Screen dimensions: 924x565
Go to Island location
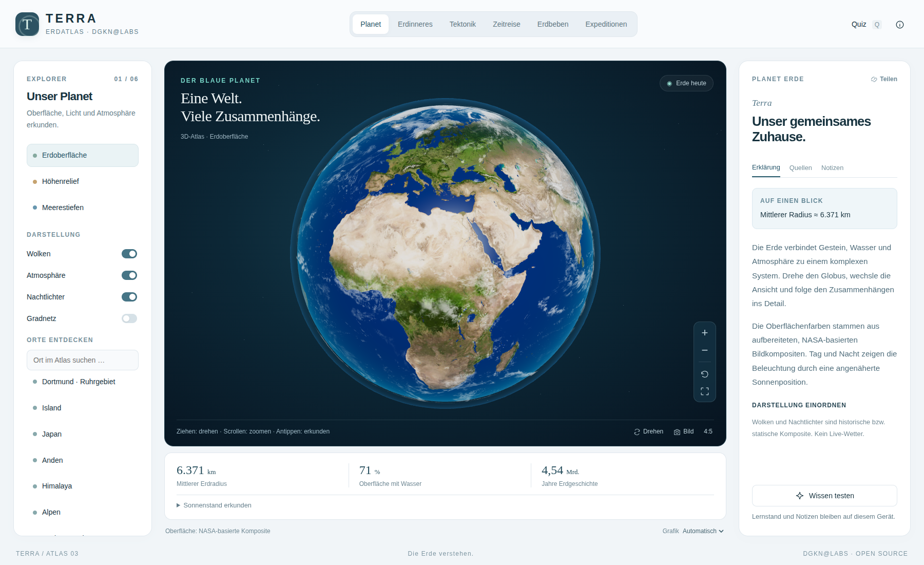pos(83,408)
